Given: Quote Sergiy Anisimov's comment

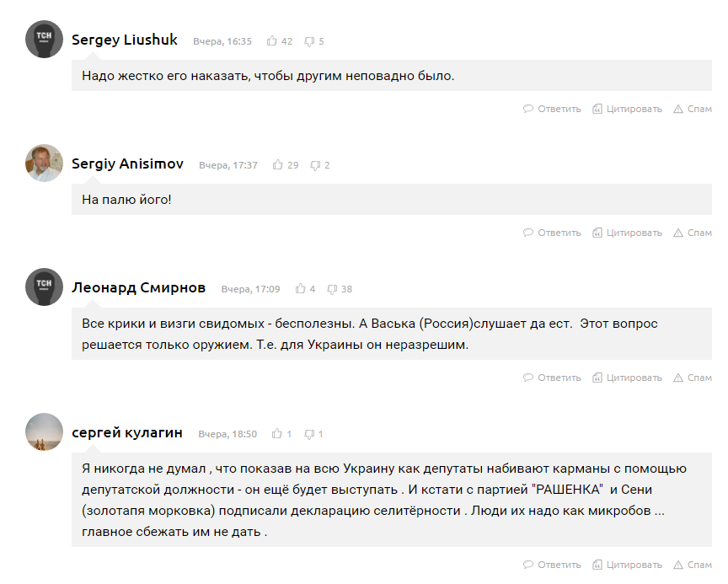Looking at the screenshot, I should tap(627, 233).
